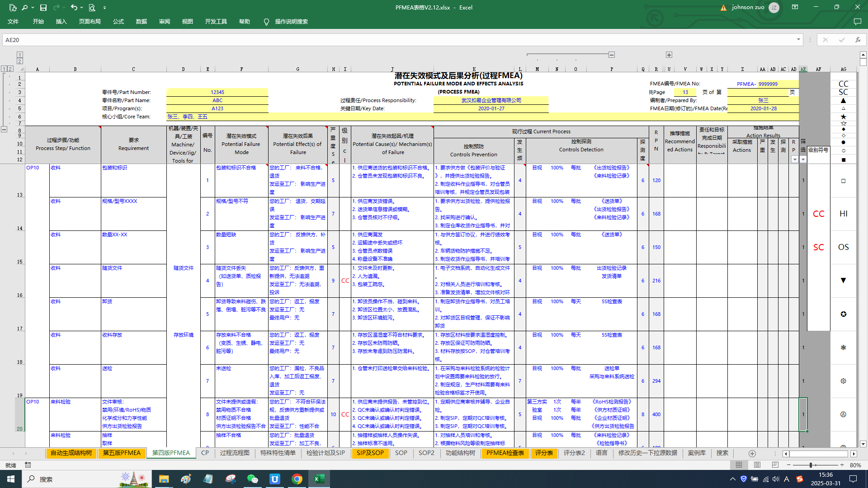The image size is (868, 488).
Task: Collapse the row group minus button beside row 8
Action: [4, 129]
